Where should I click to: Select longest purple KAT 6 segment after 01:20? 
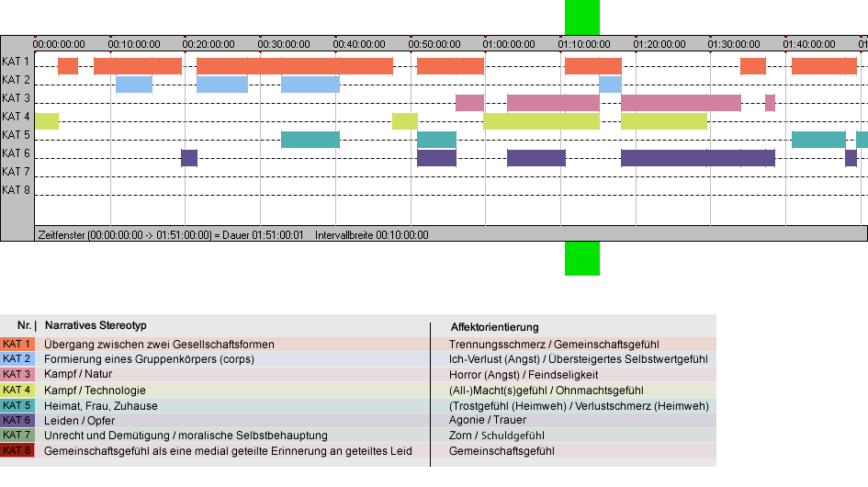698,157
